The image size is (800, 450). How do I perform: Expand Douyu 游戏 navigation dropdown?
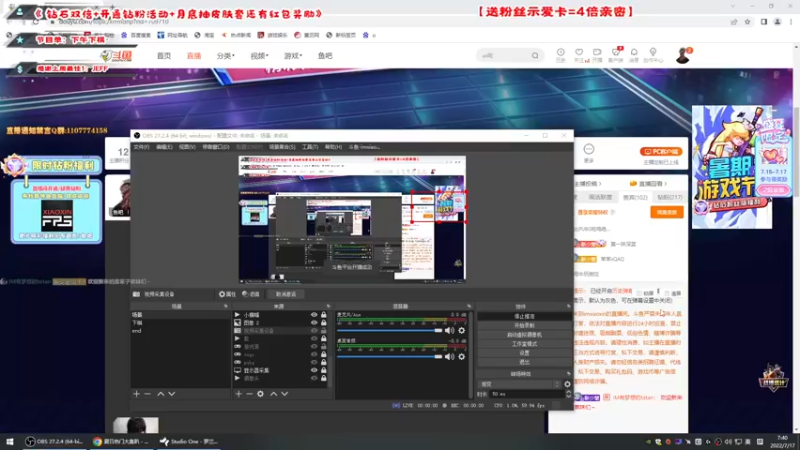coord(293,56)
